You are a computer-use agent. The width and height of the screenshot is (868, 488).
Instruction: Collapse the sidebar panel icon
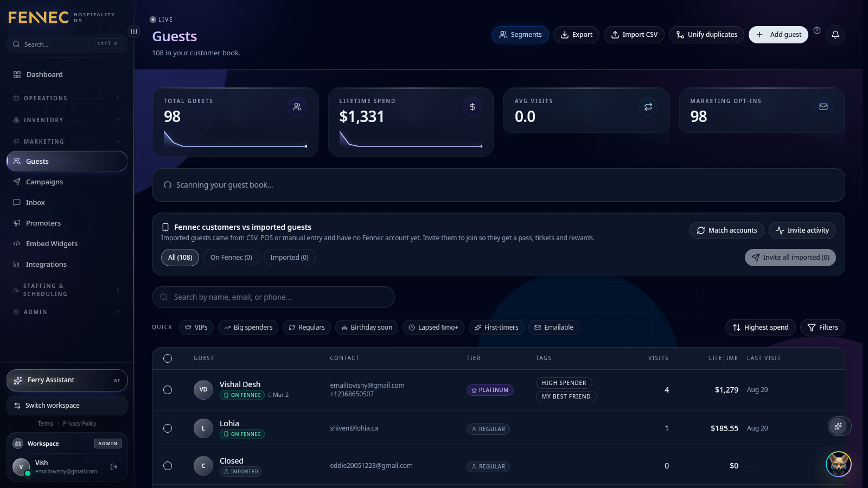pos(134,31)
